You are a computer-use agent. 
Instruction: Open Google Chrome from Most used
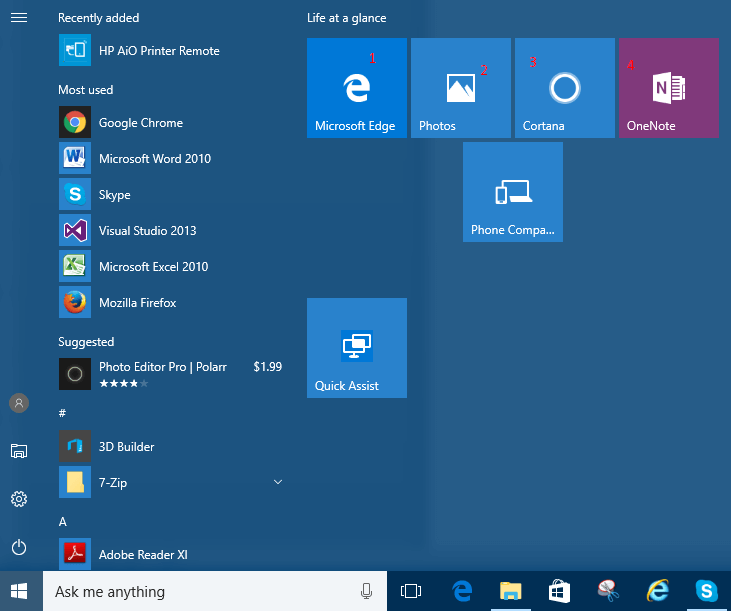coord(140,123)
